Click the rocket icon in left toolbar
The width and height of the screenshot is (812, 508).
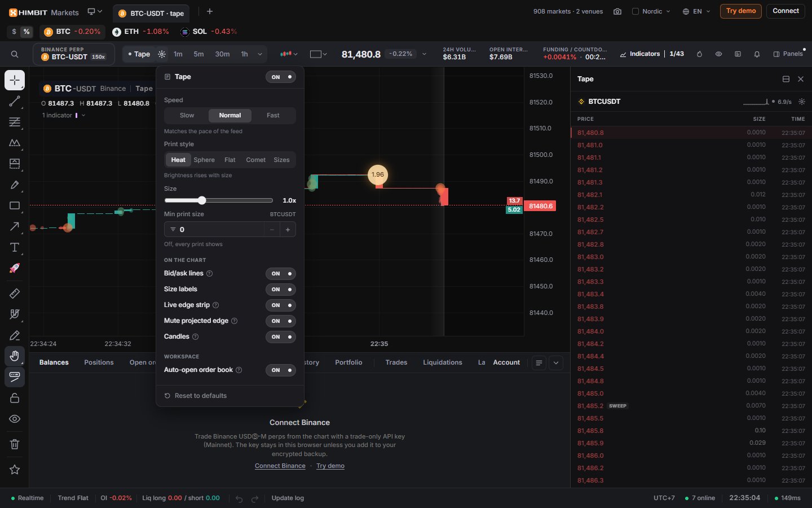(x=15, y=268)
